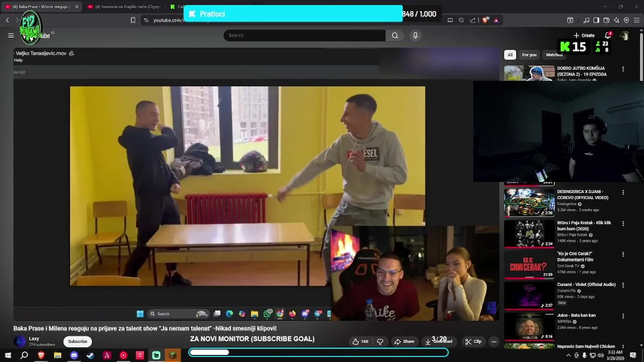Viewport: 644px width, 362px height.
Task: Click the YouTube search magnifier button
Action: (395, 35)
